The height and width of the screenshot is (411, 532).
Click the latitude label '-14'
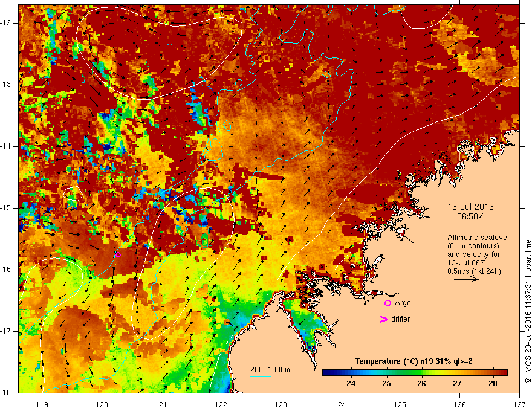(x=7, y=146)
